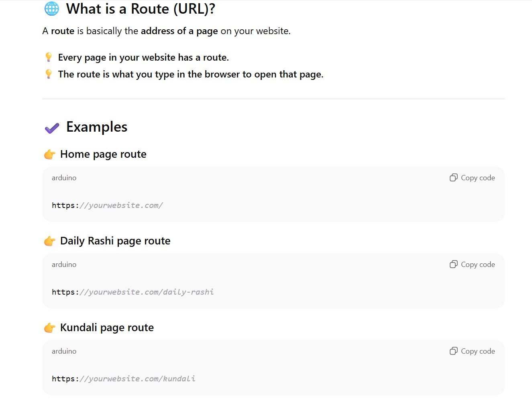Image resolution: width=532 pixels, height=403 pixels.
Task: Click the pointing hand beside Daily Rashi route
Action: click(50, 241)
